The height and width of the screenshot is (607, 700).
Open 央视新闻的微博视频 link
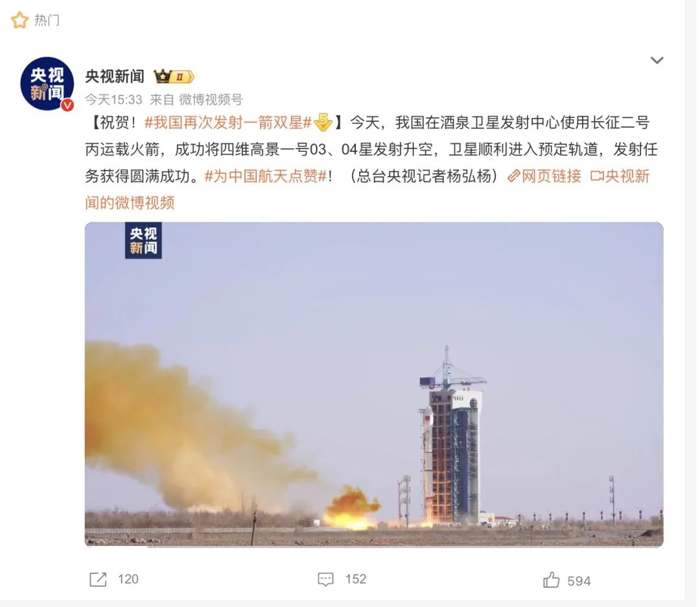coord(367,189)
